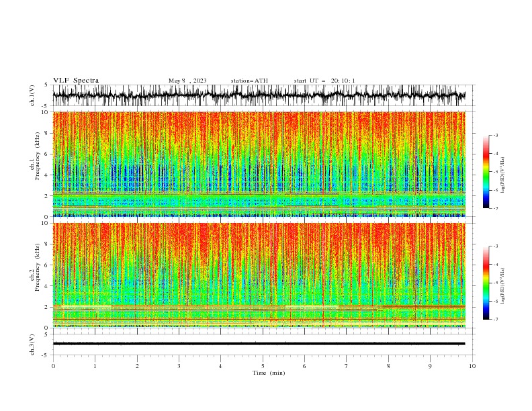532x411 pixels.
Task: Click the "5" tick on the time axis
Action: pyautogui.click(x=263, y=366)
